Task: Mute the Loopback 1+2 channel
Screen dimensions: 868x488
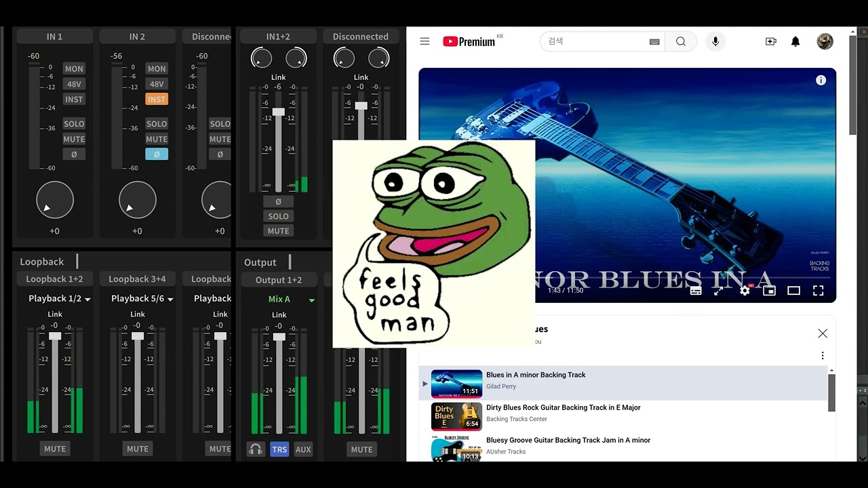Action: tap(55, 449)
